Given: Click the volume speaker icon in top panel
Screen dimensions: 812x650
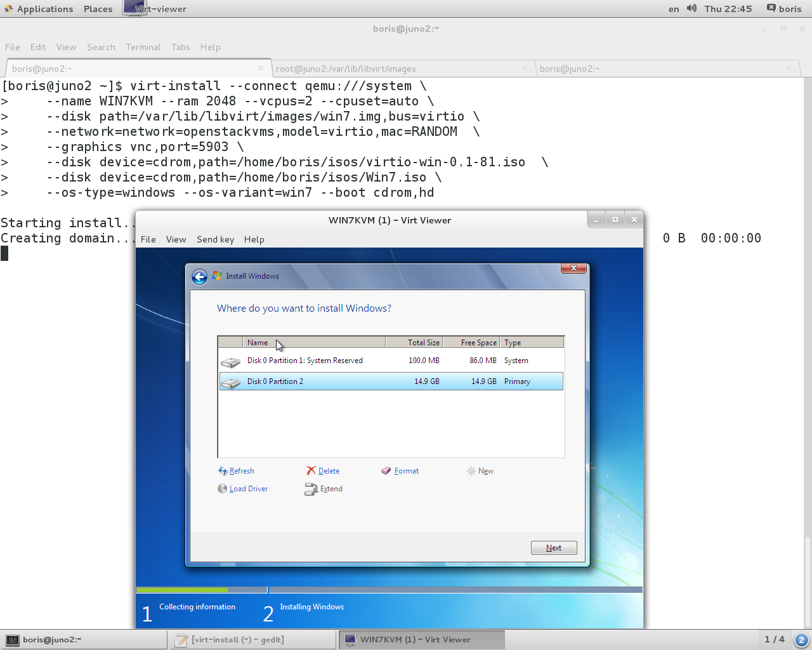Looking at the screenshot, I should [x=691, y=8].
